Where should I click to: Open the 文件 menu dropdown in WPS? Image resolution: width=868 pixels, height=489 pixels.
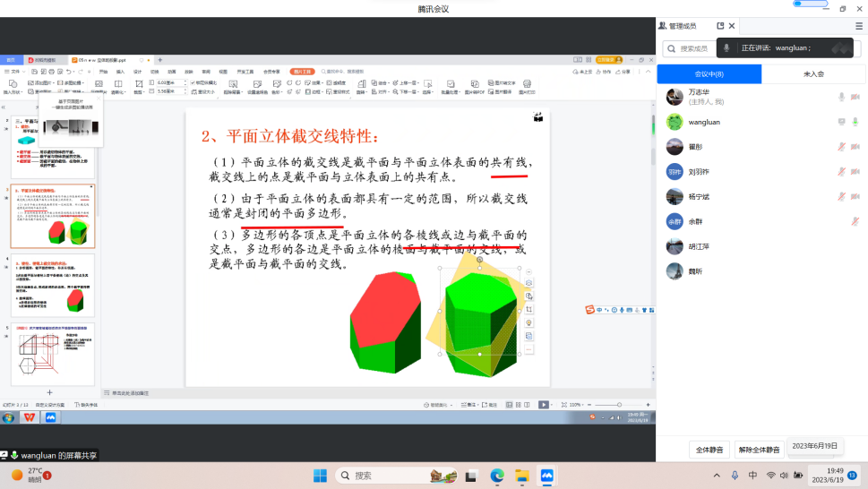click(x=15, y=71)
